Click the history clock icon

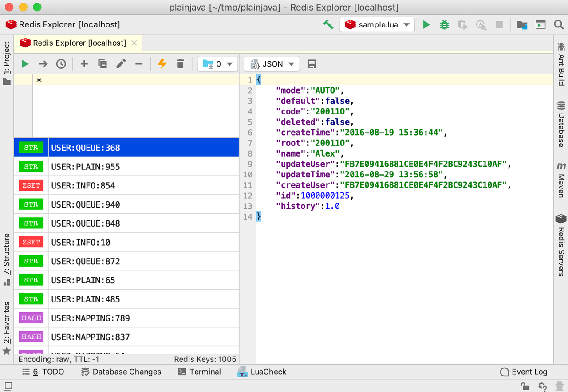click(61, 64)
